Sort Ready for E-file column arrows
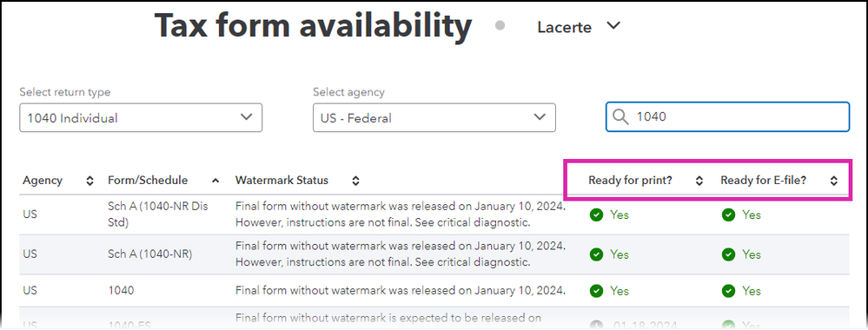The height and width of the screenshot is (330, 868). [x=833, y=181]
